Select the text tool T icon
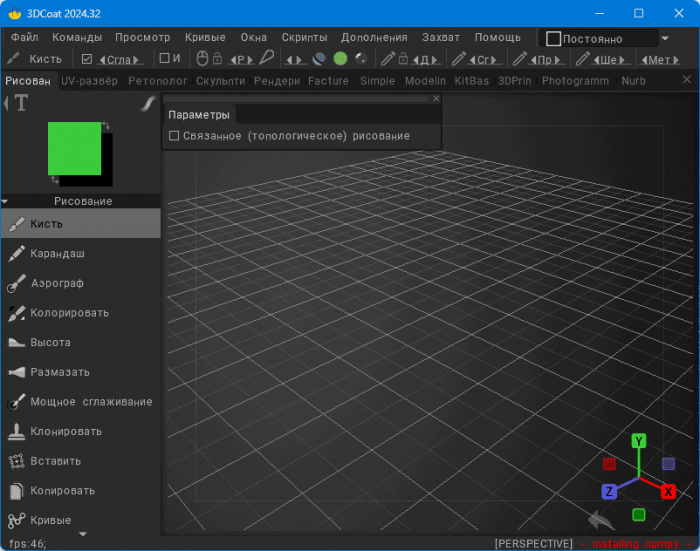Screen dimensions: 700x551 (21, 102)
